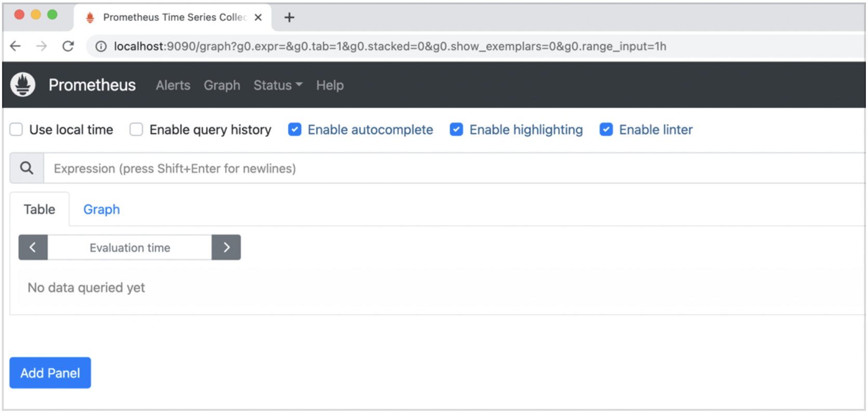868x413 pixels.
Task: Turn on Enable query history checkbox
Action: (136, 130)
